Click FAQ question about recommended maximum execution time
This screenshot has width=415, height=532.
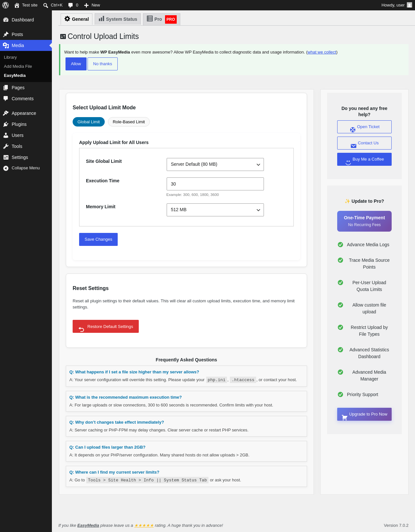point(125,397)
